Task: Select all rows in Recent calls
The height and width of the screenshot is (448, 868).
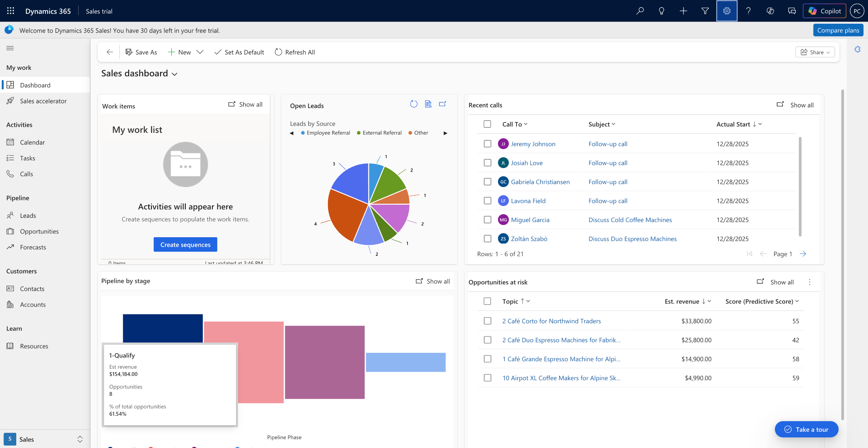Action: point(487,124)
